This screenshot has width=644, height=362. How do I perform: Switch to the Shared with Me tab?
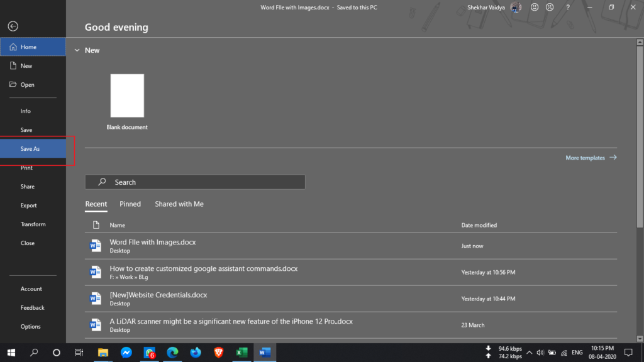click(x=179, y=204)
